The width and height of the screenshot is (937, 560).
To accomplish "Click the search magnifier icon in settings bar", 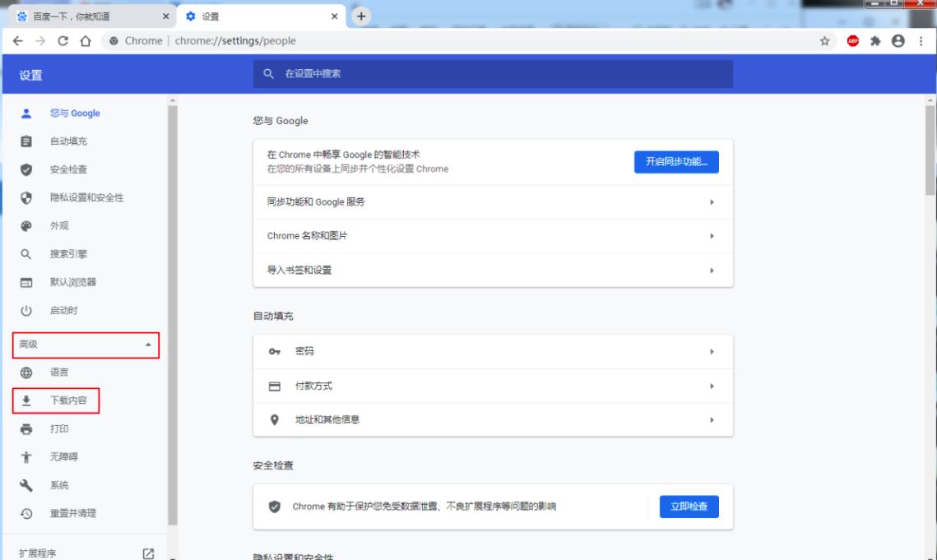I will tap(268, 73).
